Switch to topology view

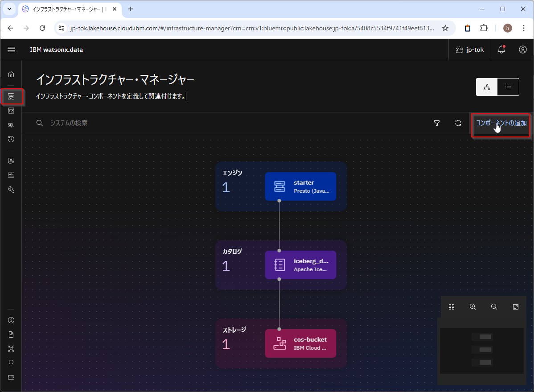tap(487, 87)
